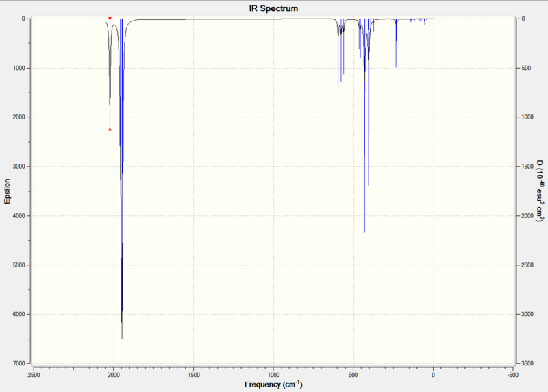The width and height of the screenshot is (548, 392).
Task: Click the 2000 tick label on the right D axis
Action: pyautogui.click(x=527, y=216)
